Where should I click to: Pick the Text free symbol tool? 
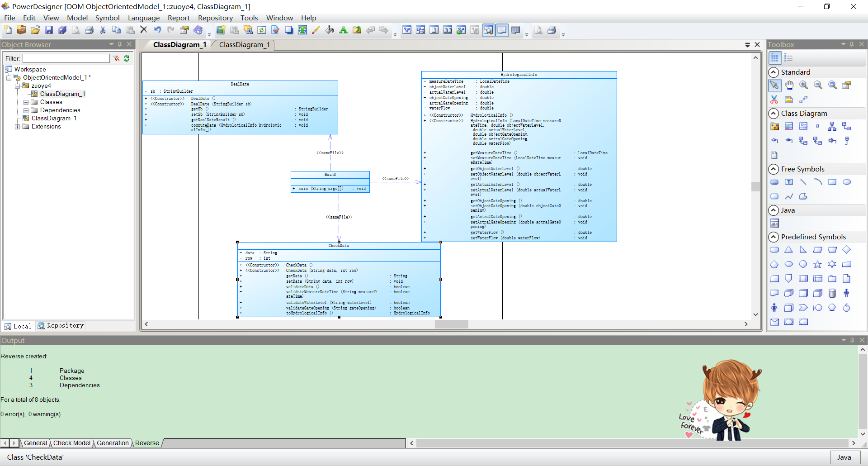(x=789, y=182)
